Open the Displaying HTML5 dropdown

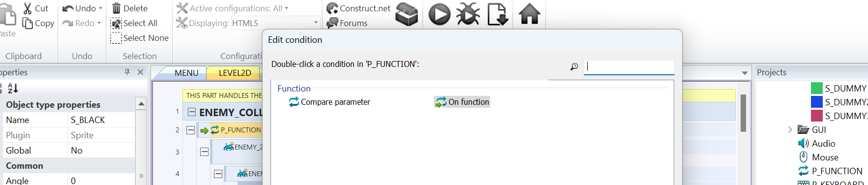(316, 23)
